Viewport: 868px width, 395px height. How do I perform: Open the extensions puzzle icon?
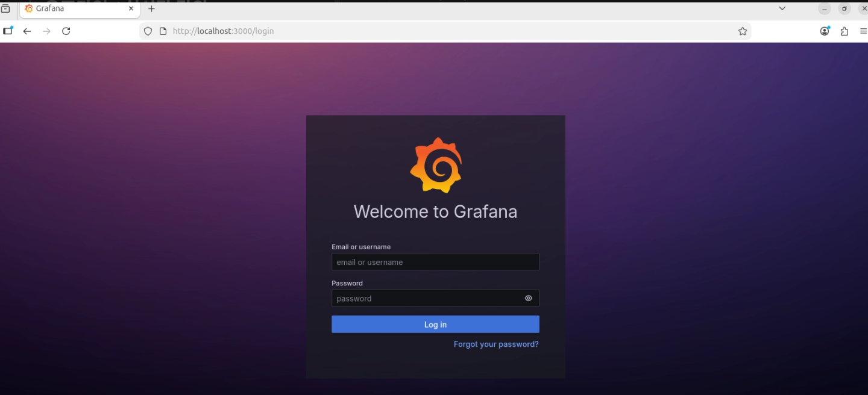coord(844,31)
